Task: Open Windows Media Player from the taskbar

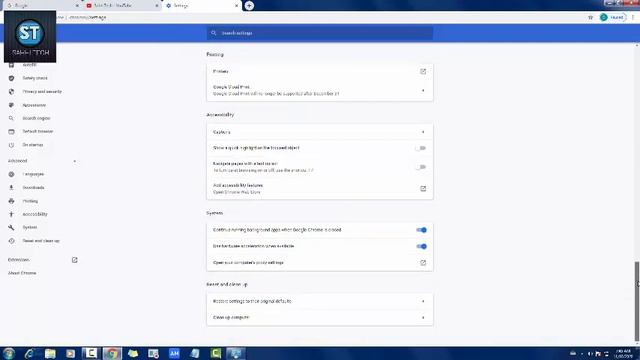Action: click(x=71, y=353)
